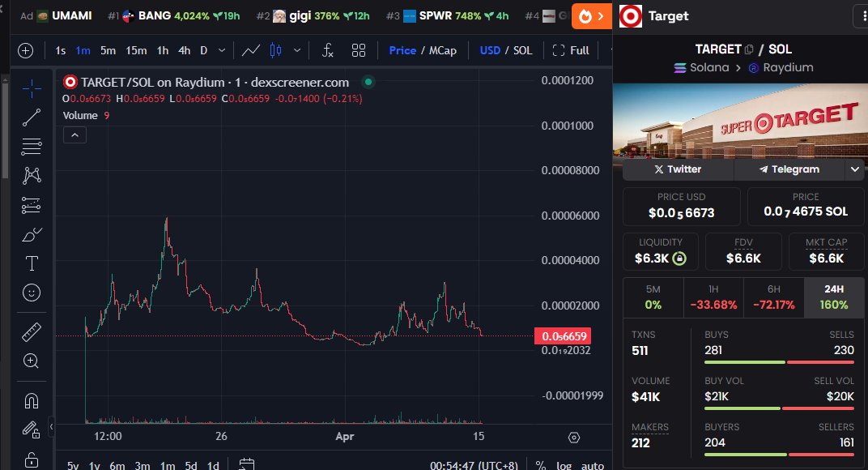Screen dimensions: 868x470
Task: Switch to the 1s timeframe
Action: 61,50
